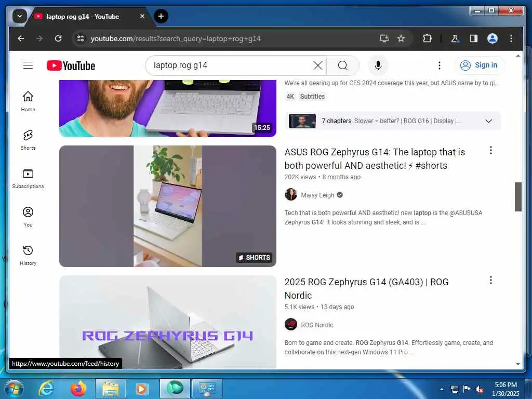Launch Firefox from the taskbar

78,389
